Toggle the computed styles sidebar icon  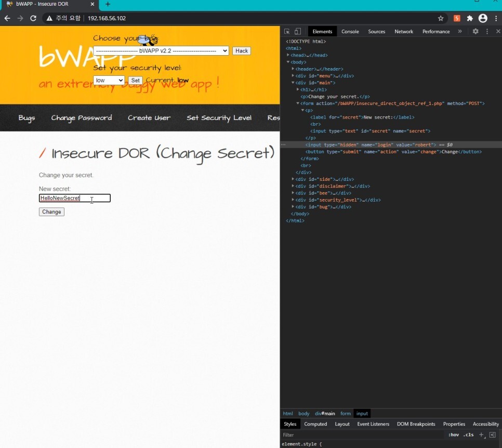coord(493,434)
